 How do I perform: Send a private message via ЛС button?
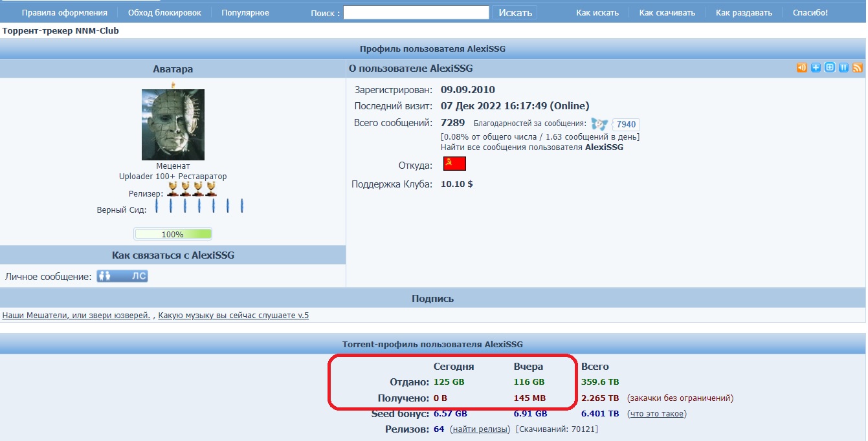122,276
